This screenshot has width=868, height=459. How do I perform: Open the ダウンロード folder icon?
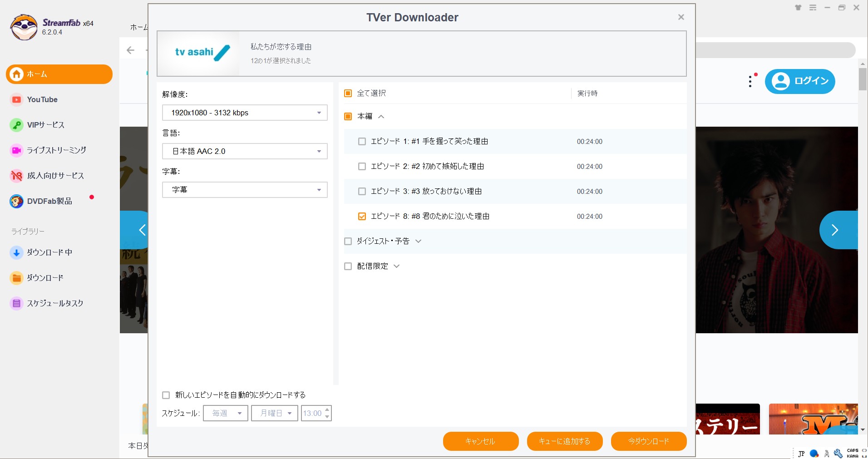coord(17,278)
